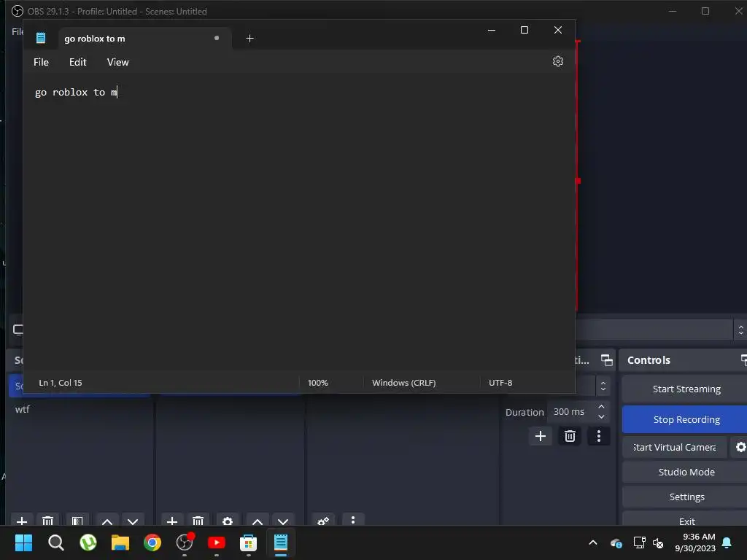The height and width of the screenshot is (560, 747).
Task: Move source up in Sources toolbar
Action: coord(258,521)
